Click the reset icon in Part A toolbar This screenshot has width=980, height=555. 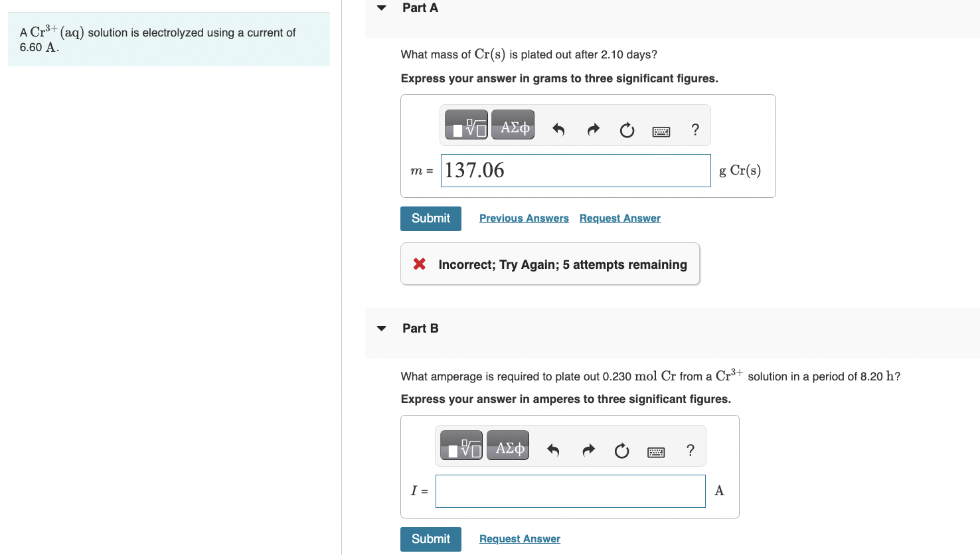click(x=627, y=130)
